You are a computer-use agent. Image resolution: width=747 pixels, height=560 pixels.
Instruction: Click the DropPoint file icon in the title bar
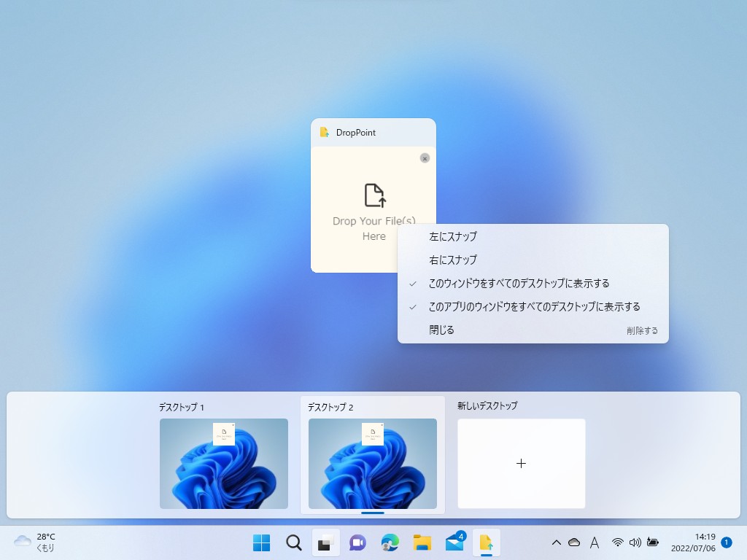pyautogui.click(x=324, y=132)
